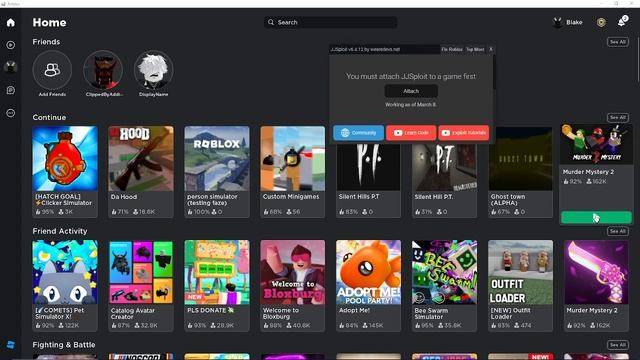The height and width of the screenshot is (360, 640).
Task: See All in Continue section
Action: pyautogui.click(x=618, y=118)
